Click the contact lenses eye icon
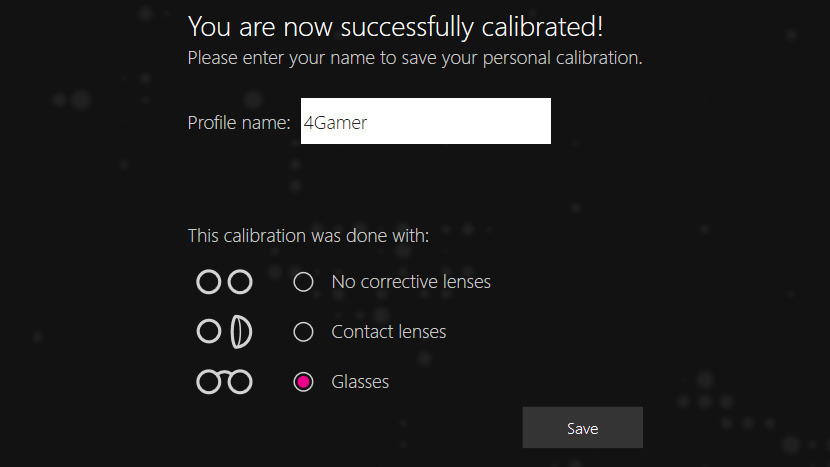 coord(224,331)
